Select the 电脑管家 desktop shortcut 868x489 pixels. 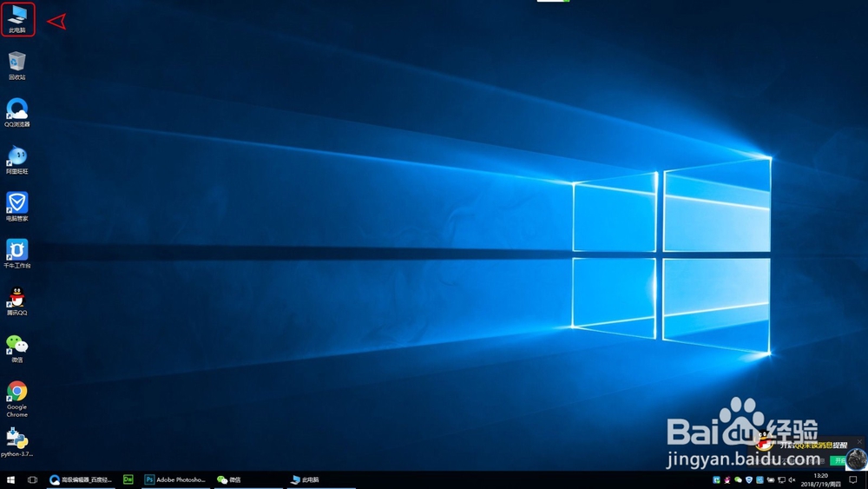pyautogui.click(x=17, y=207)
